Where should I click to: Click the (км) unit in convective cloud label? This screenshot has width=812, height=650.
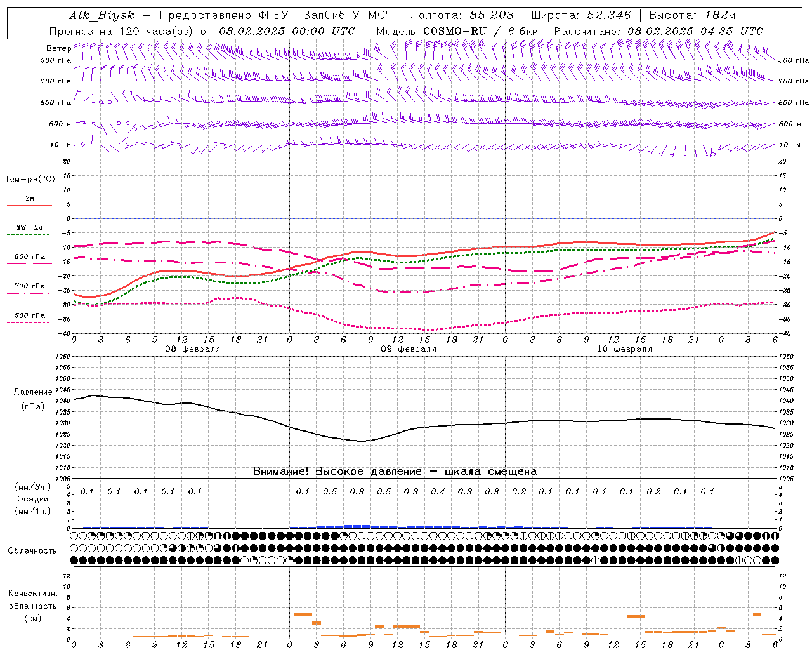pos(33,618)
